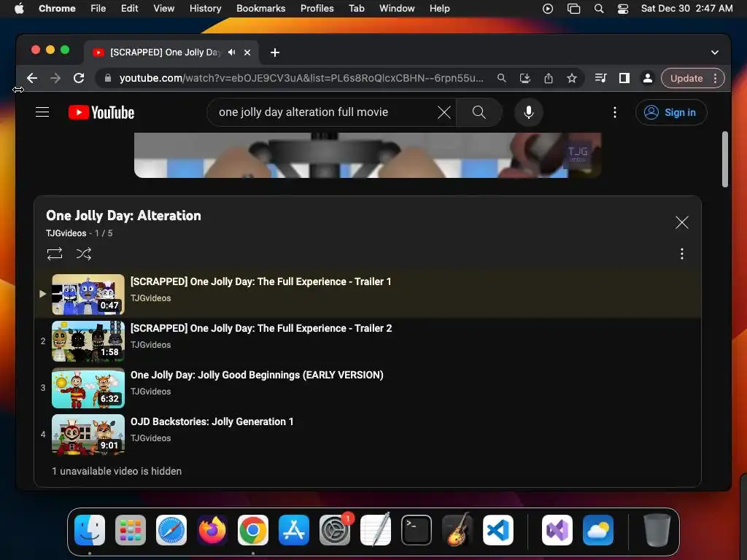Image resolution: width=747 pixels, height=560 pixels.
Task: Click the youtube.com address bar URL
Action: pos(301,78)
